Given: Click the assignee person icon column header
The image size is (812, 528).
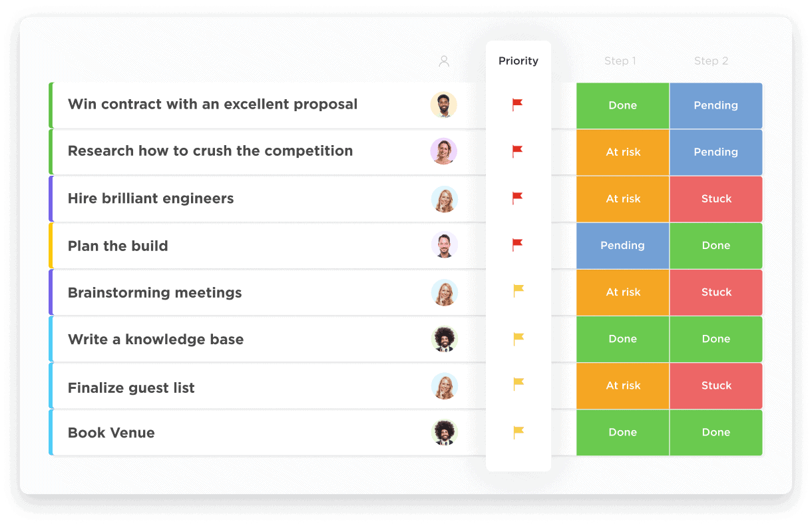Looking at the screenshot, I should (x=444, y=61).
